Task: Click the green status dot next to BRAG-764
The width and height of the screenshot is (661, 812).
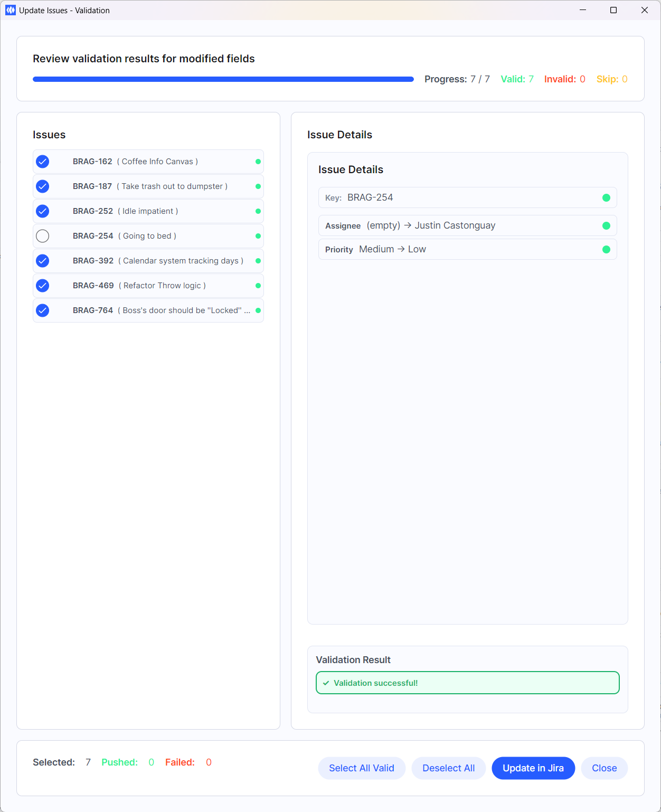Action: pyautogui.click(x=257, y=310)
